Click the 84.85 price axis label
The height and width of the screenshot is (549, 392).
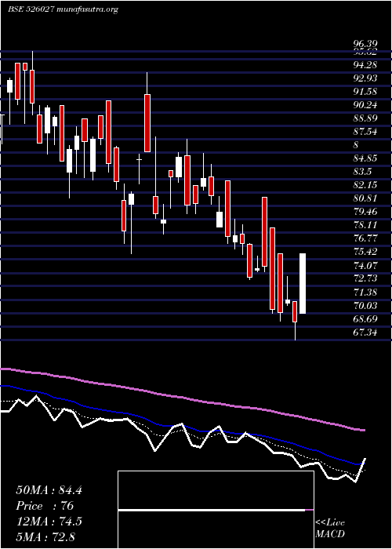pyautogui.click(x=365, y=158)
